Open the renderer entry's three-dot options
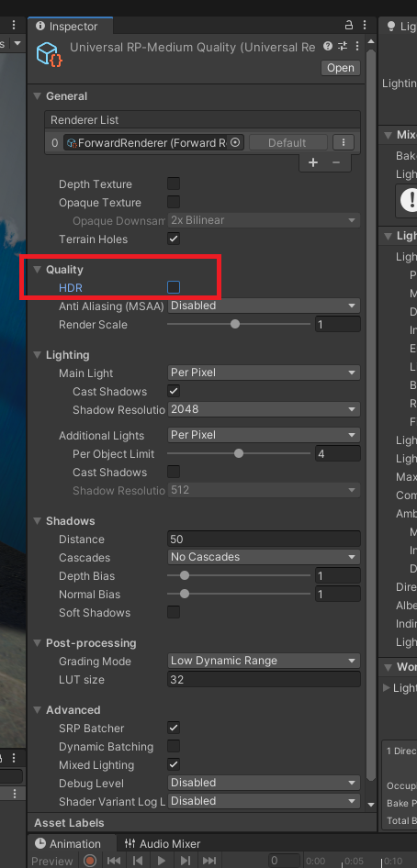Viewport: 417px width, 868px height. click(x=344, y=143)
